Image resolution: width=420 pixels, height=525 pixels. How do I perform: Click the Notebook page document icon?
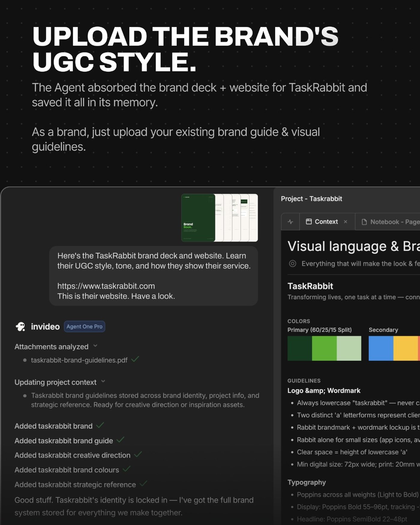[x=364, y=222]
